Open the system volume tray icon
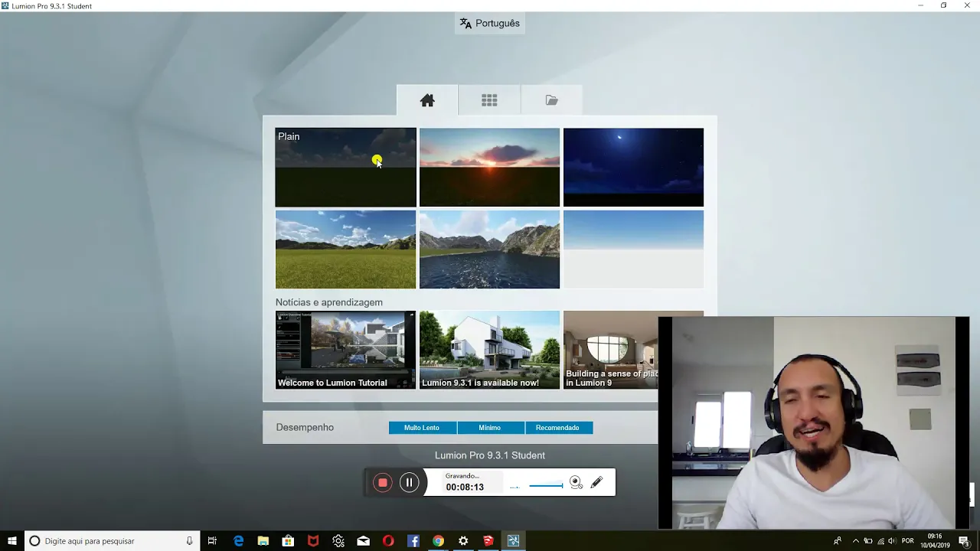980x551 pixels. 892,541
